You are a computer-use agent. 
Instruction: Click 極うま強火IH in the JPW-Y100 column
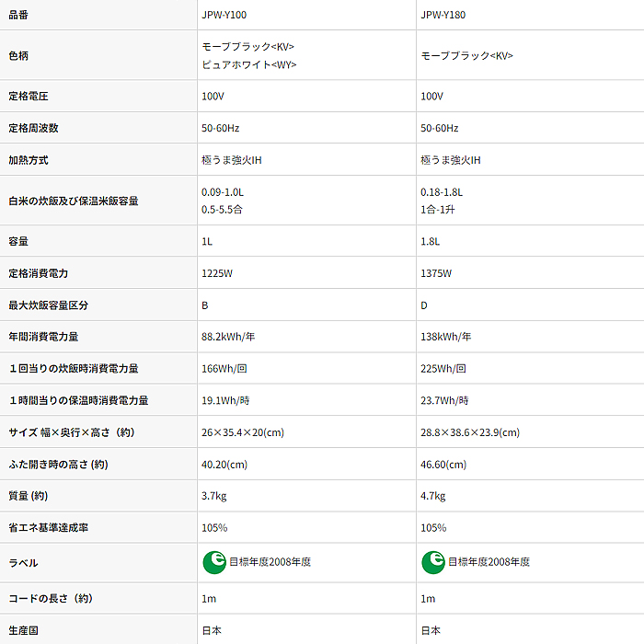[x=231, y=160]
